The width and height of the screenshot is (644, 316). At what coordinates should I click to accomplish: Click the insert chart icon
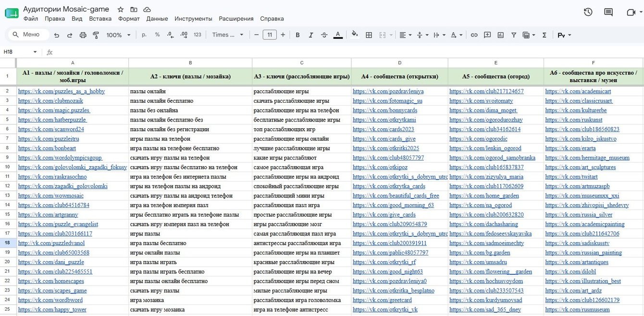[x=501, y=35]
